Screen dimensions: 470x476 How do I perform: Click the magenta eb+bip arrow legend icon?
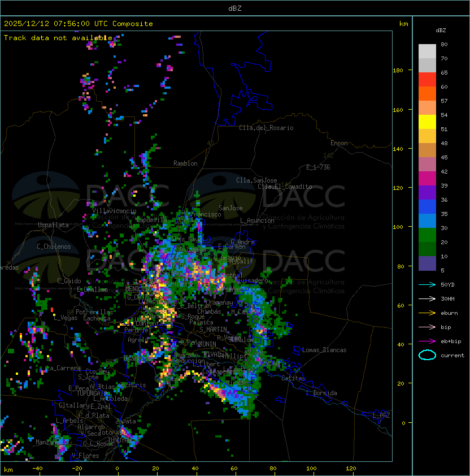click(x=427, y=341)
